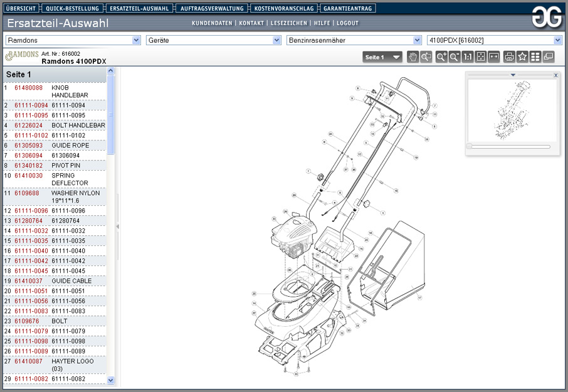Open the grid table view icon
The height and width of the screenshot is (392, 568).
535,57
